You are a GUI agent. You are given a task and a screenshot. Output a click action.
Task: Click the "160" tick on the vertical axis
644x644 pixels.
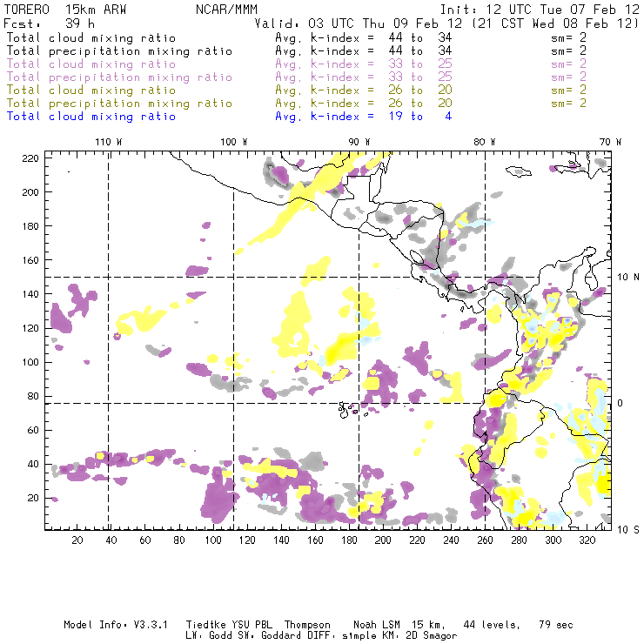(30, 260)
